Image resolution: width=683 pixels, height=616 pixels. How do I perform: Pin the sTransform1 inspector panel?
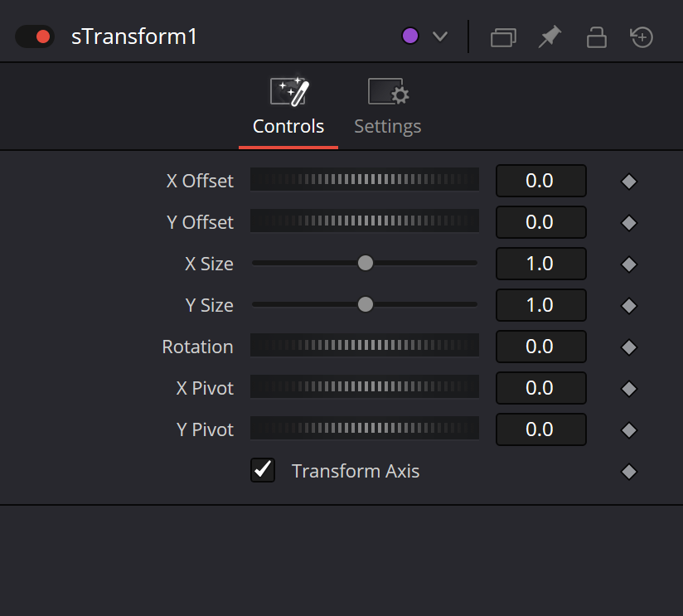tap(550, 36)
